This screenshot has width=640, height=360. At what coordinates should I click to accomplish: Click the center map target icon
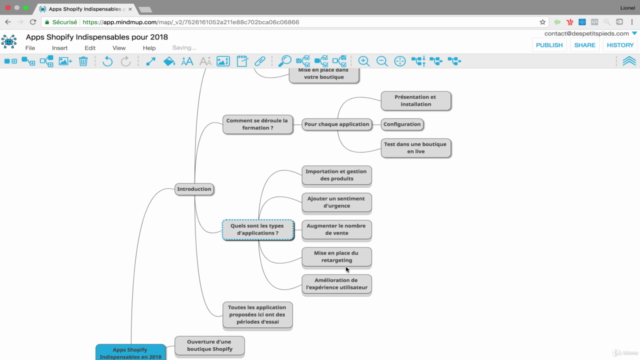(x=400, y=61)
